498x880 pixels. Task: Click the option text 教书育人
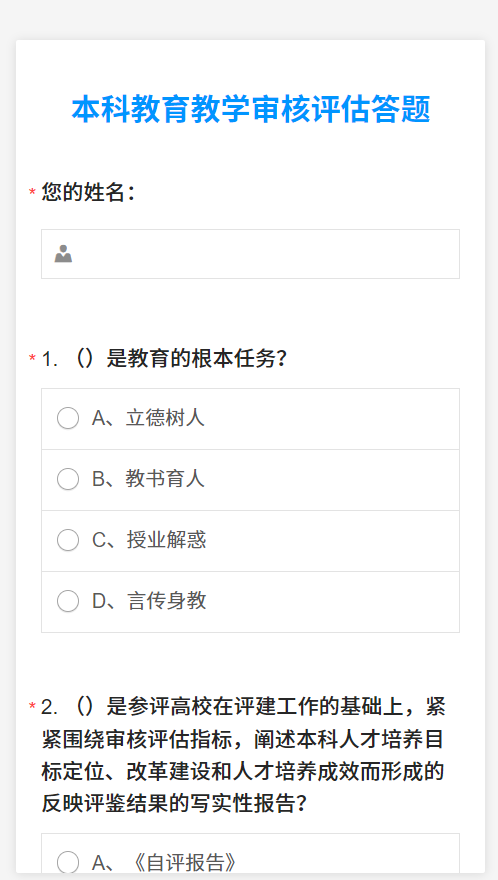click(165, 479)
